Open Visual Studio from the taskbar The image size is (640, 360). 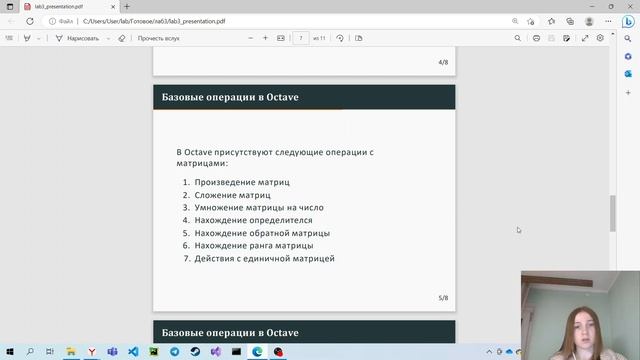216,351
